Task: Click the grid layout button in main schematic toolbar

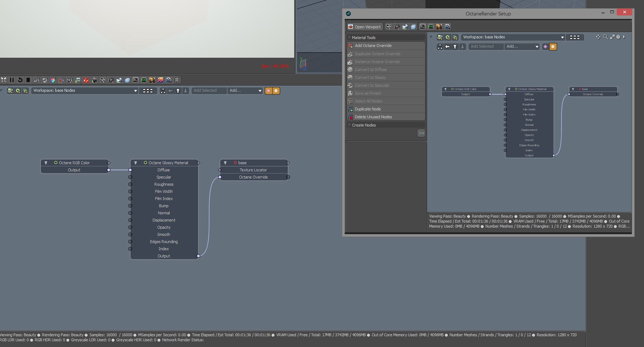Action: 148,91
